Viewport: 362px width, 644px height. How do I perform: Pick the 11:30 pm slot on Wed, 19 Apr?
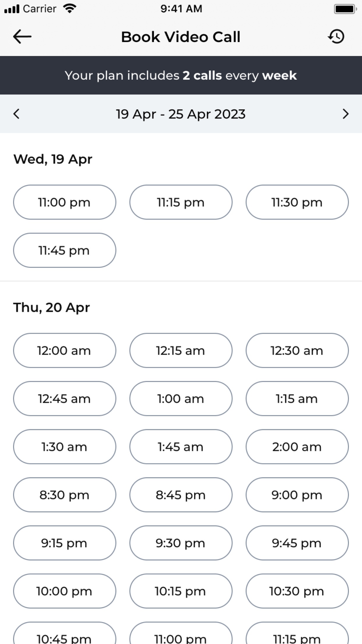coord(297,202)
